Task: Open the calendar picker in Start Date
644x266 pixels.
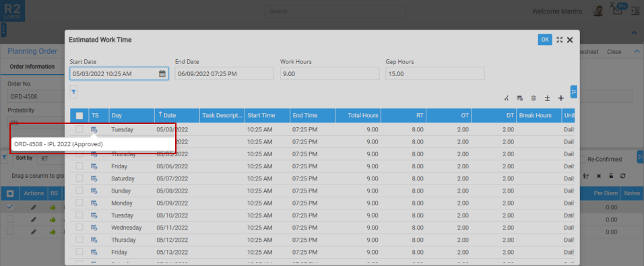Action: [162, 74]
